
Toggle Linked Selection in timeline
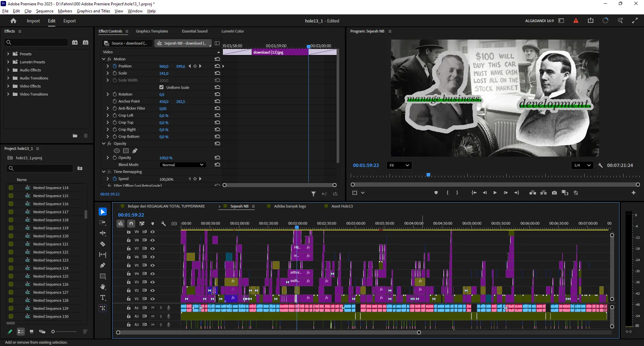[142, 224]
